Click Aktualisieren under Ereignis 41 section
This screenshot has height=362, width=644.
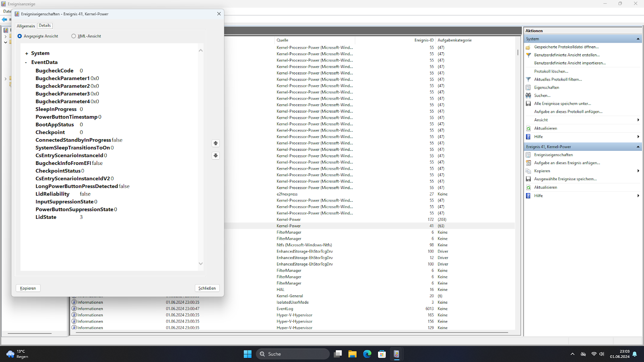(545, 187)
